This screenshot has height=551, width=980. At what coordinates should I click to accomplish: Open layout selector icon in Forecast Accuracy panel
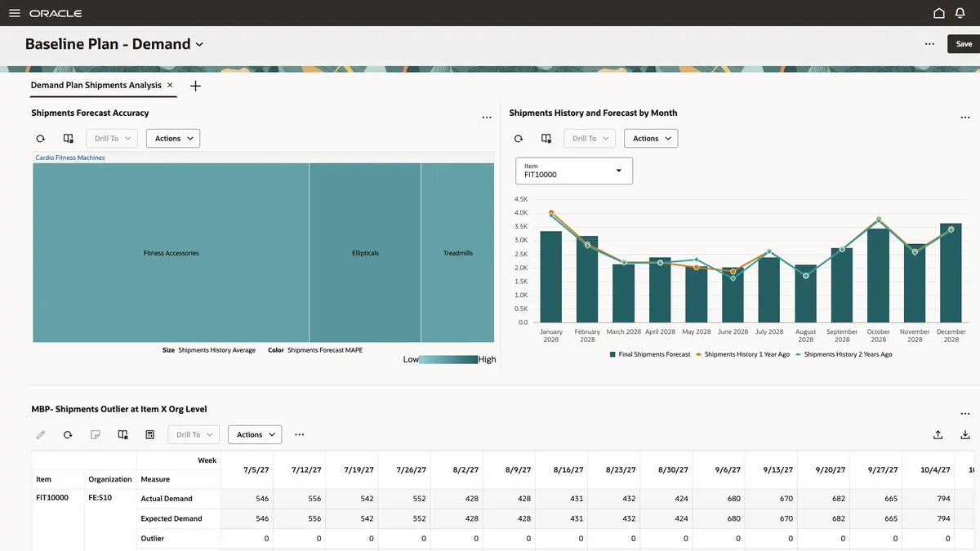(x=68, y=139)
